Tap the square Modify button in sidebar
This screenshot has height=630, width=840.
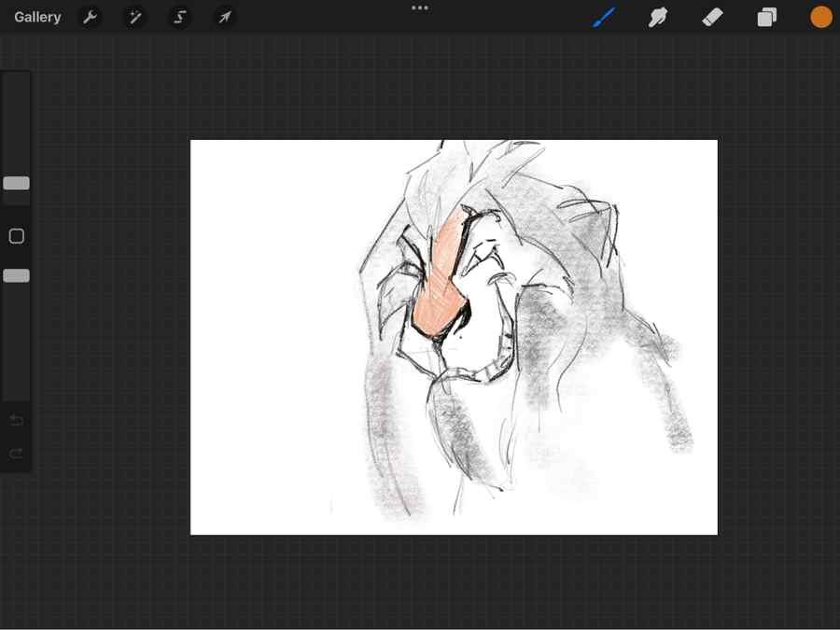(17, 236)
